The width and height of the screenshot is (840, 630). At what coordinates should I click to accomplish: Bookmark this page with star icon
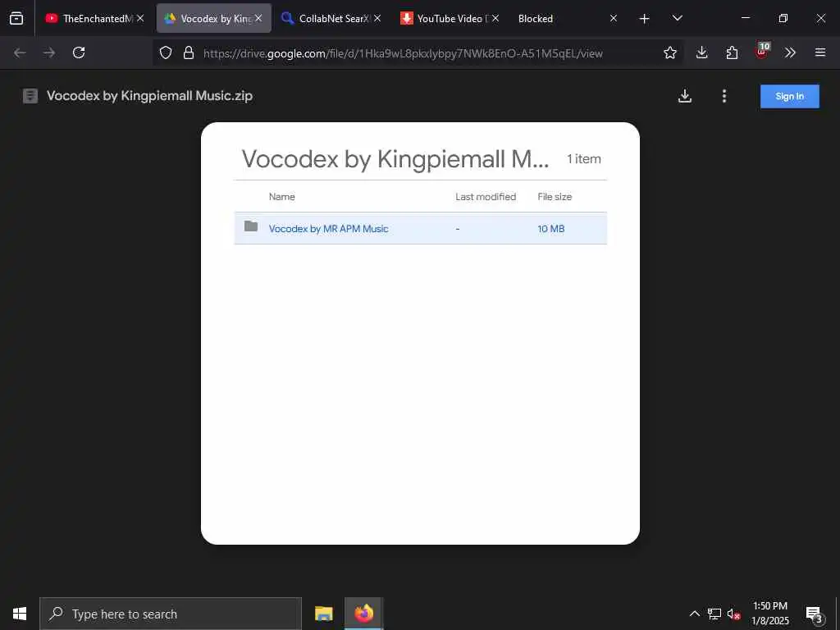(670, 52)
